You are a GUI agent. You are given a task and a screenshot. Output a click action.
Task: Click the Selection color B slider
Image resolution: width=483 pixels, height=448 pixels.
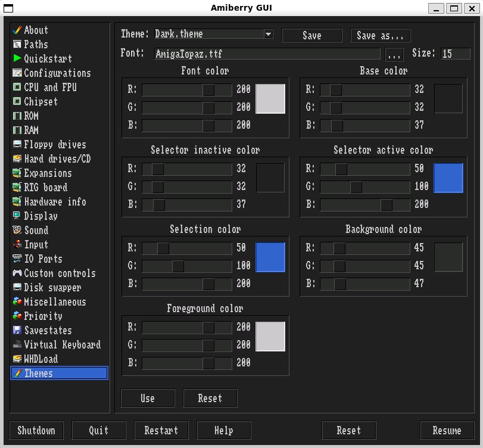click(x=187, y=284)
